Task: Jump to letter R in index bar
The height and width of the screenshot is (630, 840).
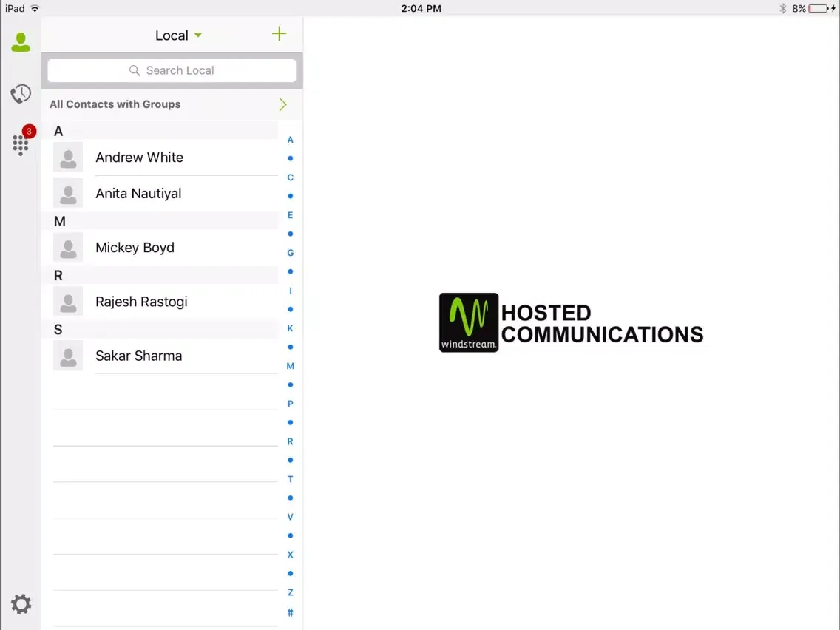Action: tap(291, 441)
